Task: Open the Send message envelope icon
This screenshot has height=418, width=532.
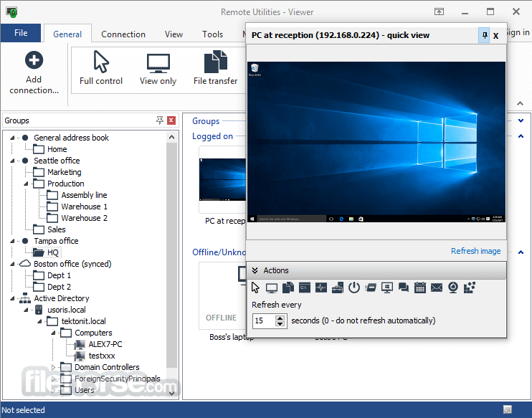Action: pos(437,288)
